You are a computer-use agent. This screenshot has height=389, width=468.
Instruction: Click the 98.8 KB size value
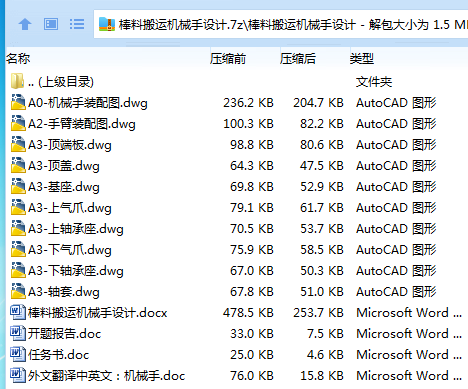[252, 145]
